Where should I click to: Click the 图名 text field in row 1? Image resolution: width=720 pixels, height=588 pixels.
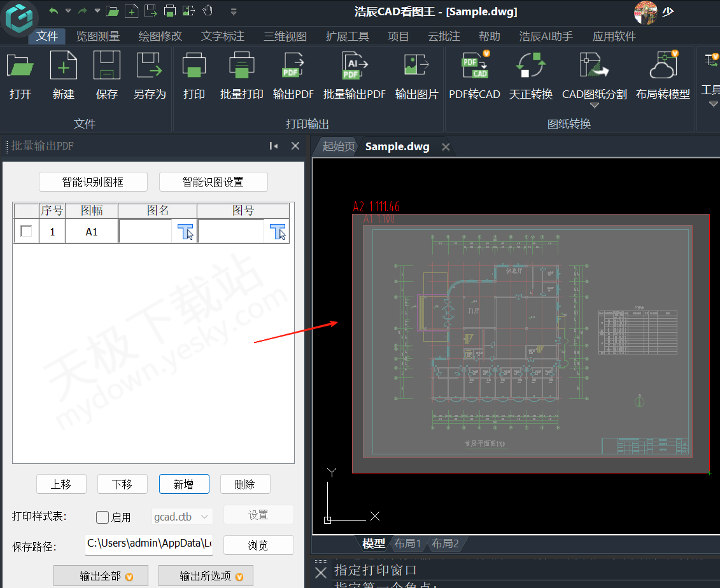[x=146, y=232]
